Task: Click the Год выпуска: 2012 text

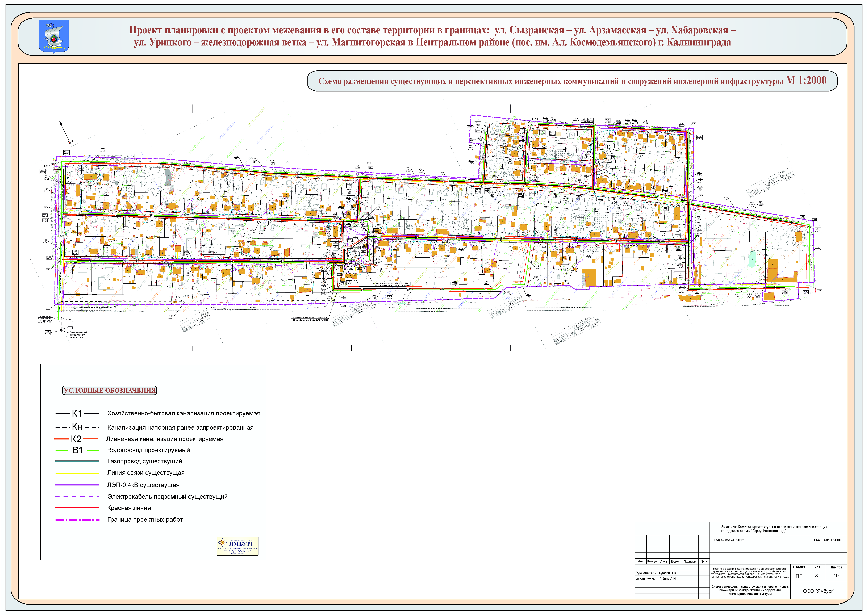Action: (x=729, y=540)
